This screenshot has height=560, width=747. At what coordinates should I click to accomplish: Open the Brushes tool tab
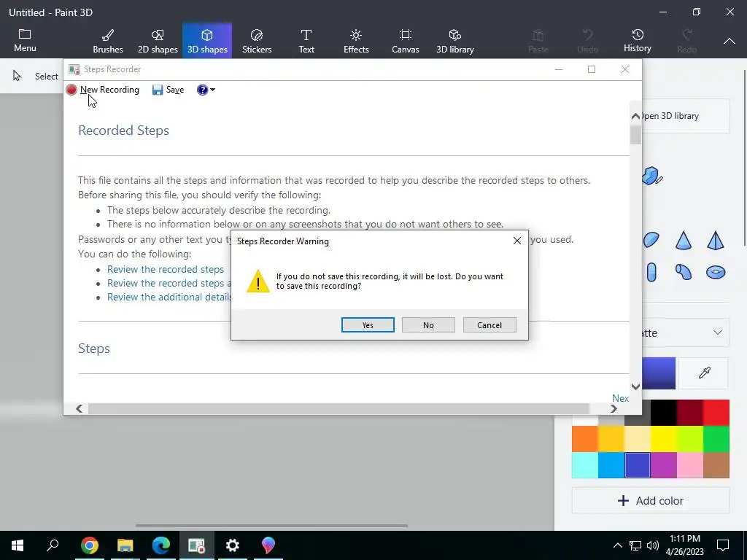coord(108,41)
